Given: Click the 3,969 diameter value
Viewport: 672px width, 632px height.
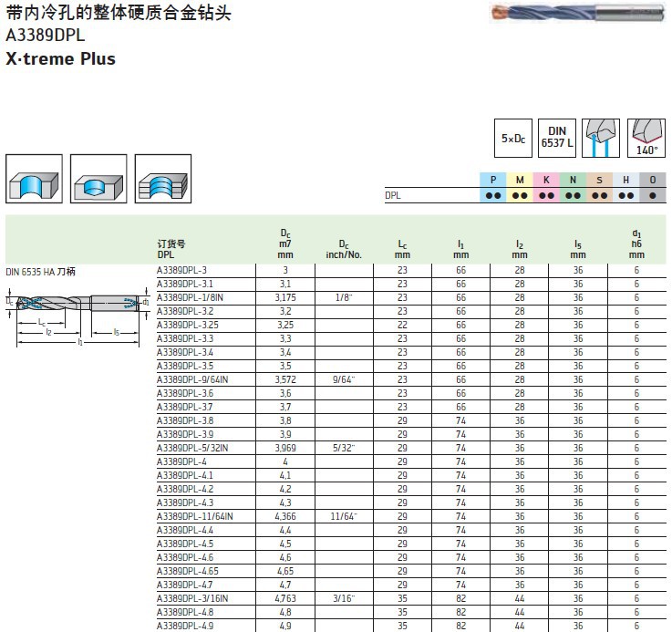Looking at the screenshot, I should coord(285,448).
